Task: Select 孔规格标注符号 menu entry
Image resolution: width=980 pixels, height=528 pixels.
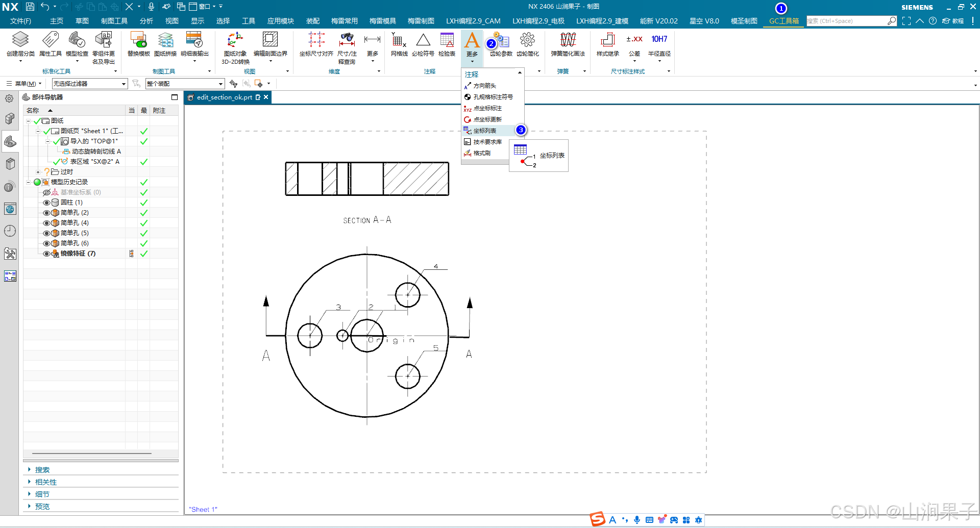Action: [x=493, y=97]
